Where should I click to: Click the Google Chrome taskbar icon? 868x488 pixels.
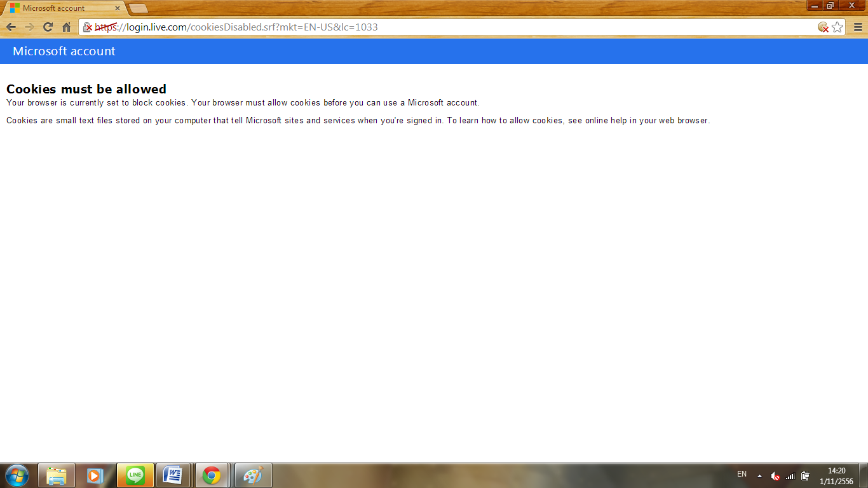tap(212, 475)
